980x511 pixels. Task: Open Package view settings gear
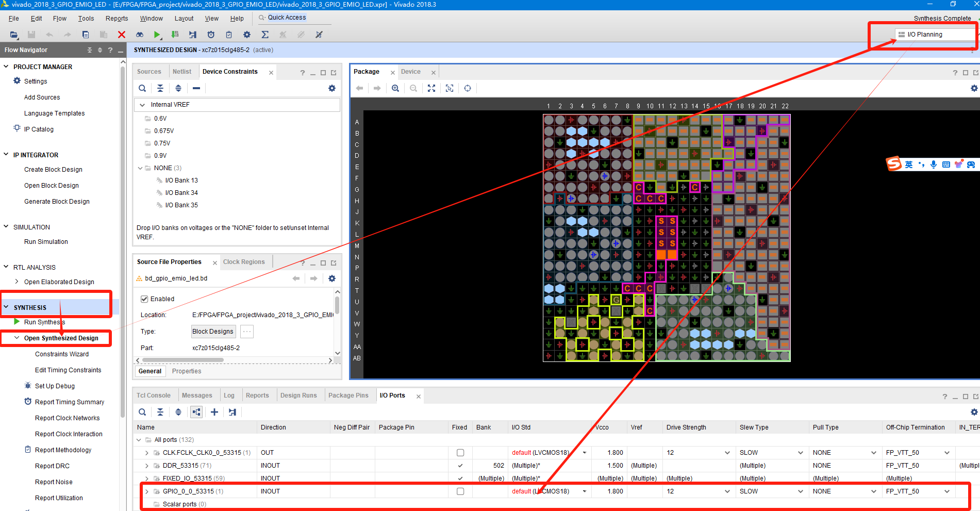tap(974, 88)
